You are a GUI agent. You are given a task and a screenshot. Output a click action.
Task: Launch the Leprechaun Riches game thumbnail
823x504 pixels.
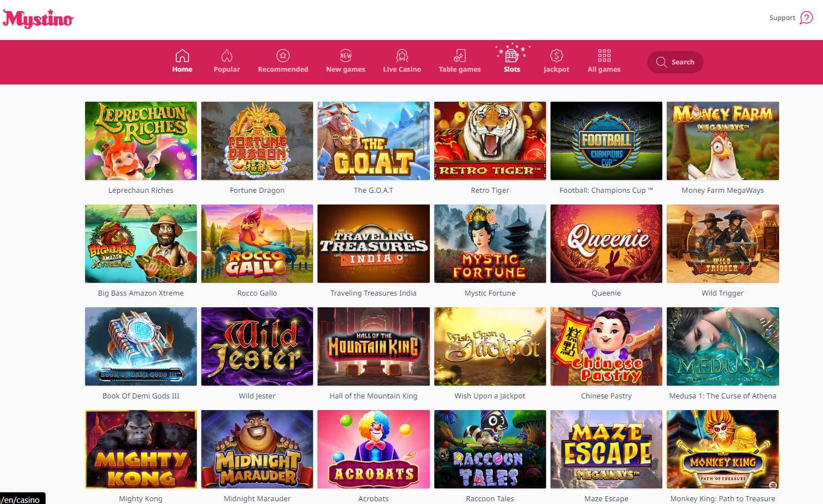141,141
